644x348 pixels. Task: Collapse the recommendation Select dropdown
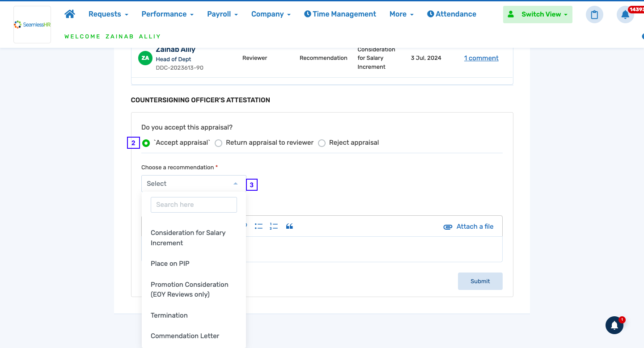pyautogui.click(x=193, y=184)
